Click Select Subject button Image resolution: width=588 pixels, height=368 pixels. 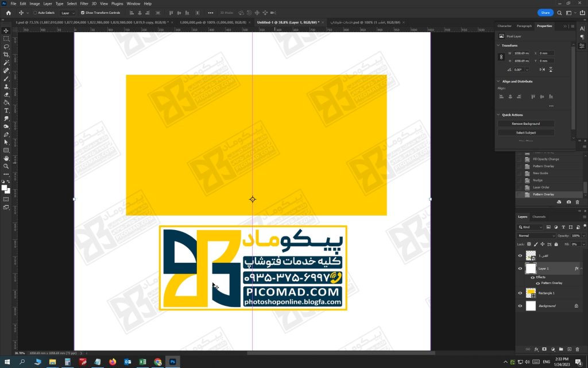pos(526,133)
